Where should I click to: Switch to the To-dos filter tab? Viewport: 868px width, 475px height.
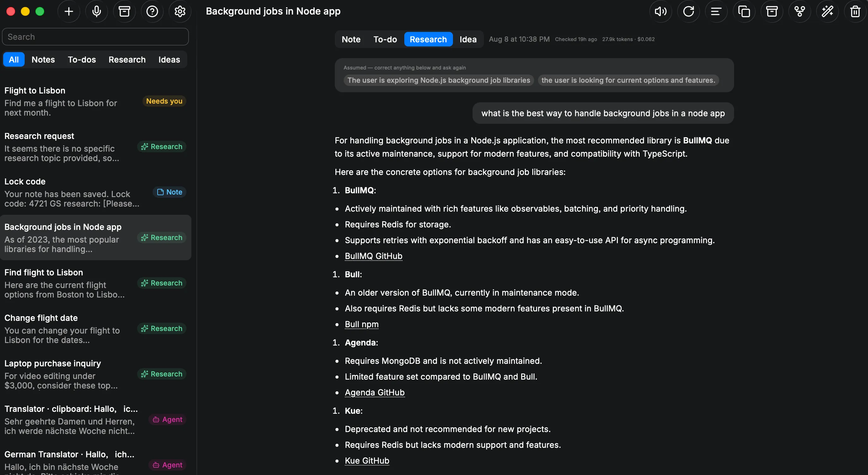[82, 60]
